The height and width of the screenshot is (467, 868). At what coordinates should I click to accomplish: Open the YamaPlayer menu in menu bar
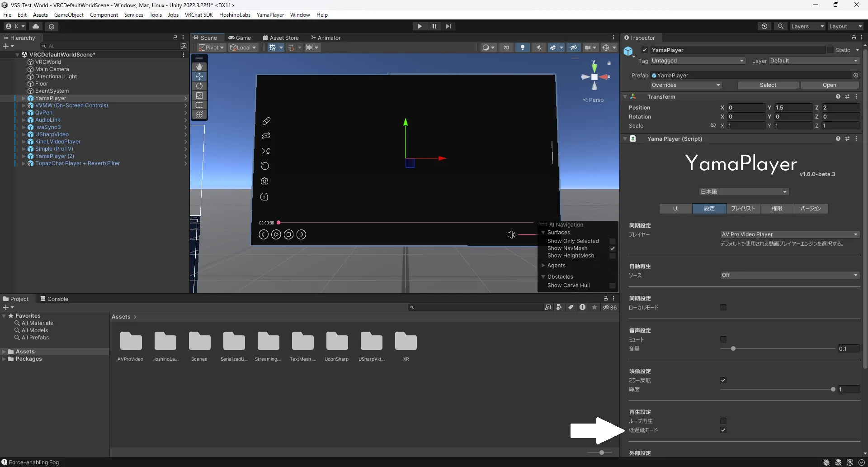pos(270,15)
